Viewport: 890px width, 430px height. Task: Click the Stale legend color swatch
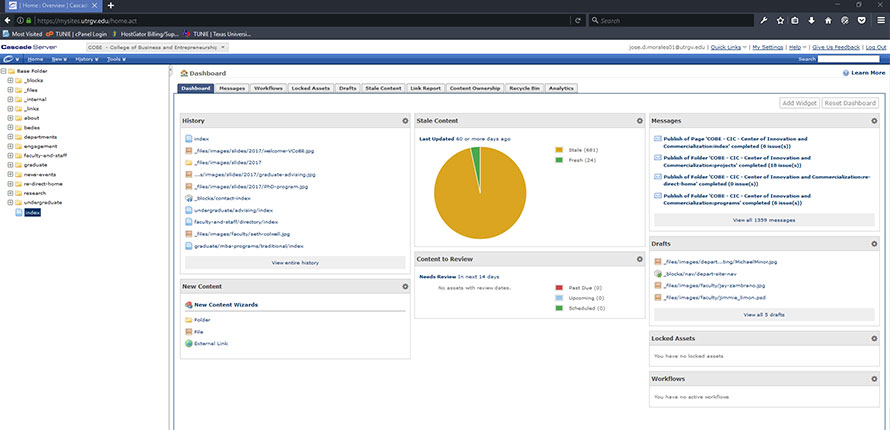click(558, 148)
